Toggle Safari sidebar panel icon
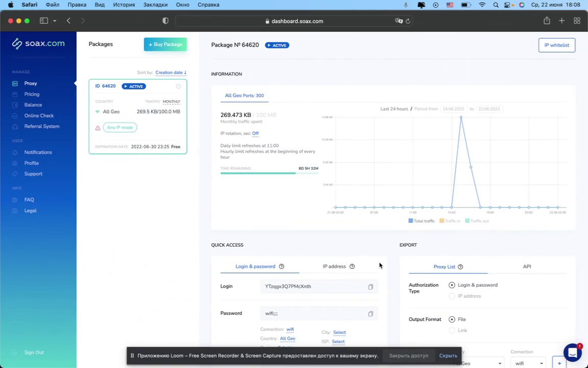Viewport: 588px width, 368px height. pos(44,20)
